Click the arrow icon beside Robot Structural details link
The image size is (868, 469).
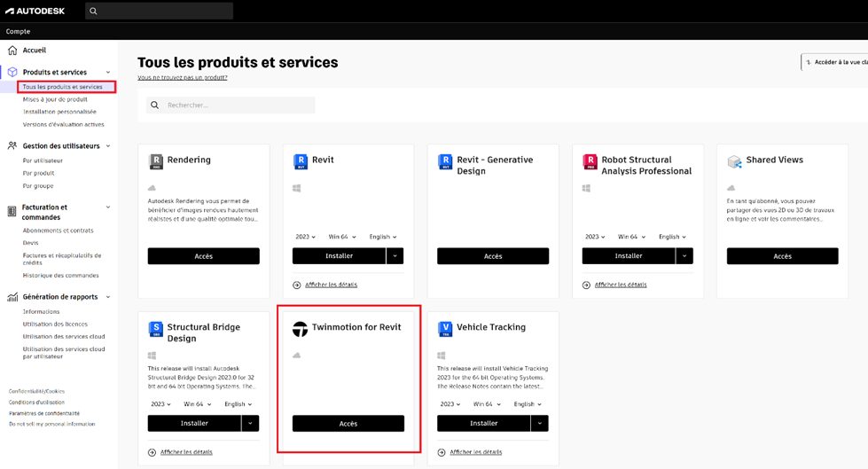[586, 285]
